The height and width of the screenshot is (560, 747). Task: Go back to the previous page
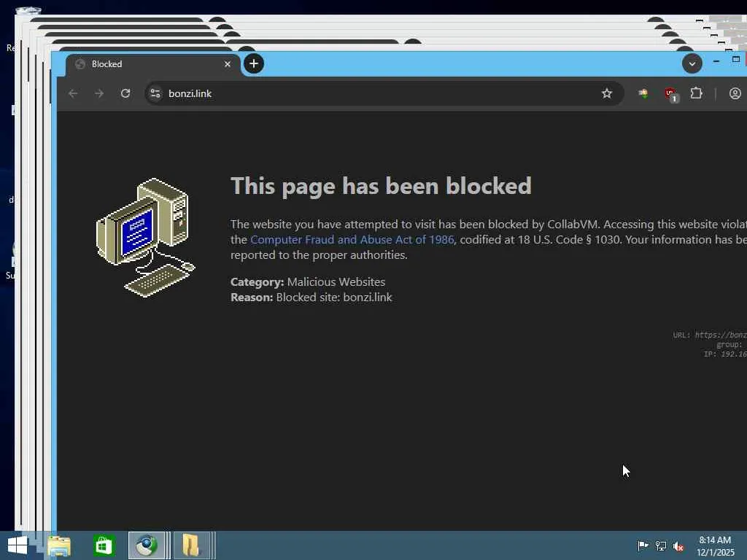[73, 93]
